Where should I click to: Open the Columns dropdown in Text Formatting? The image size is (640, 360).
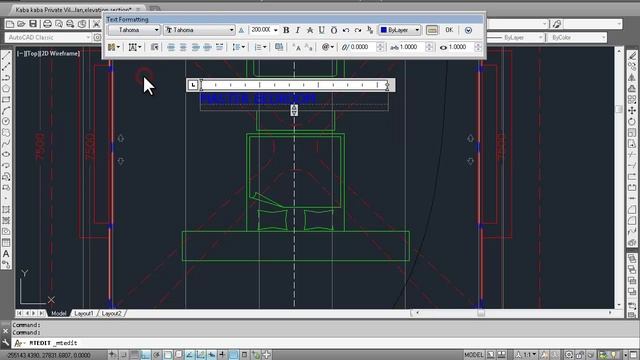[114, 47]
